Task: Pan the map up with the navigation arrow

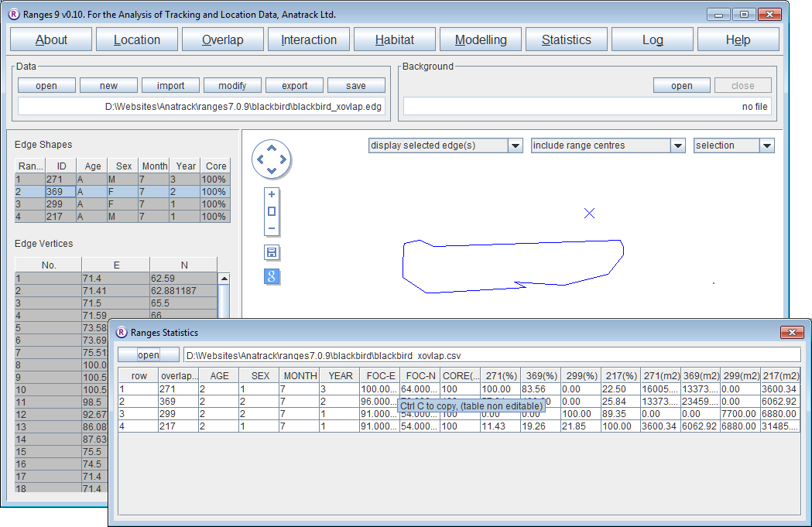Action: pos(272,149)
